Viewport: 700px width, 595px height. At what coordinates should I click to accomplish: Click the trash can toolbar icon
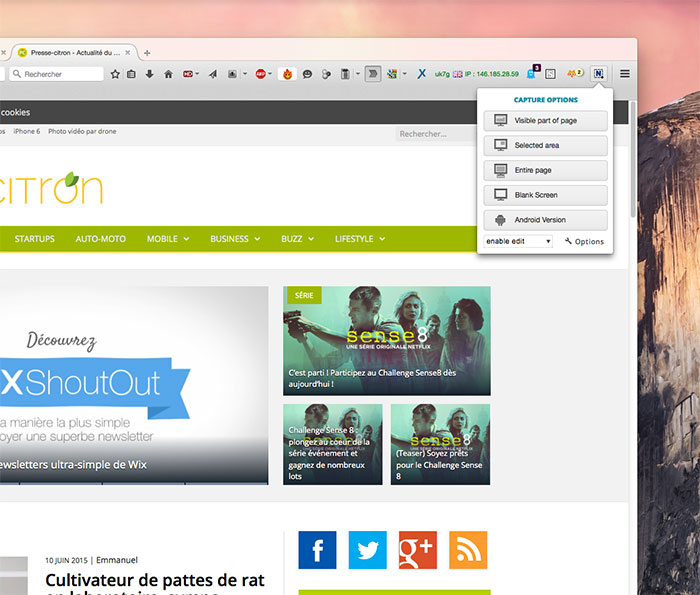coord(345,74)
